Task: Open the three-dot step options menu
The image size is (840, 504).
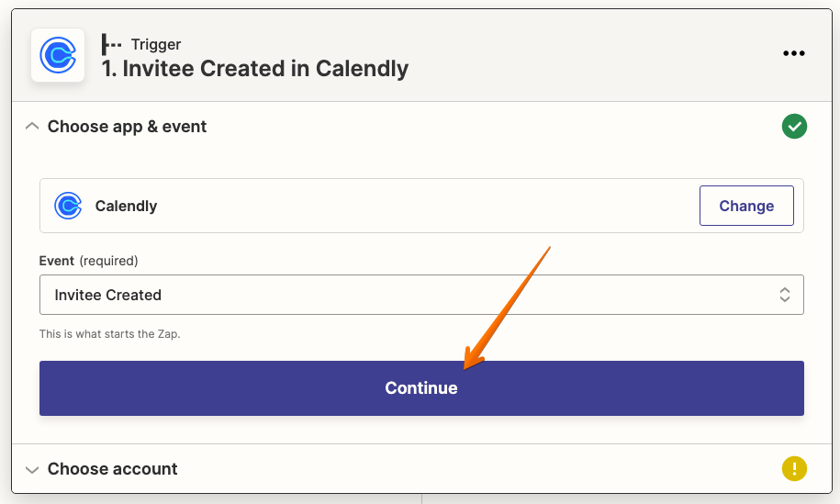Action: click(793, 53)
